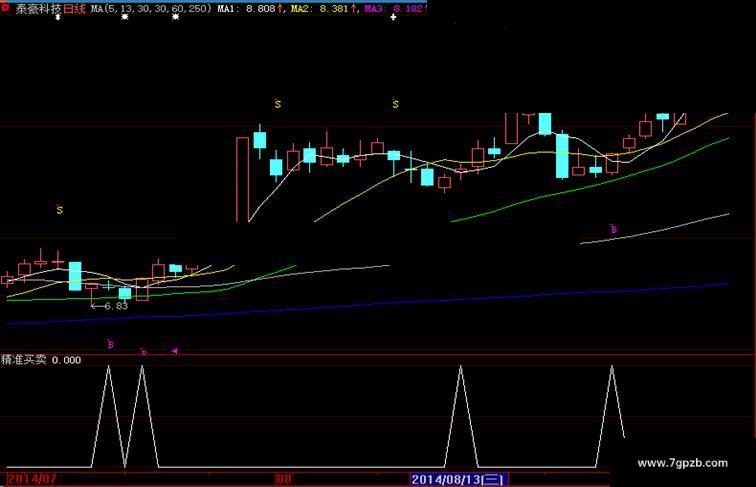Click the info marker below 泰豪科技 title
Viewport: 756px width, 487px height.
[x=58, y=17]
